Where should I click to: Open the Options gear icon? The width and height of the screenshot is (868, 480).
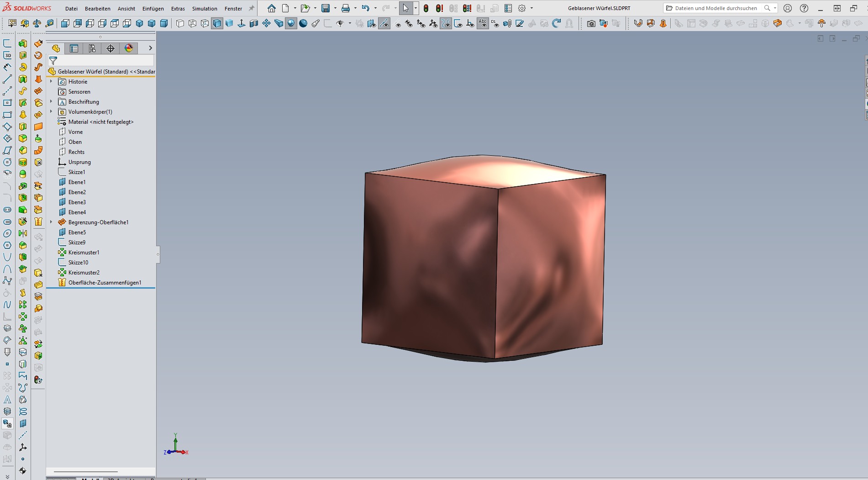[522, 8]
